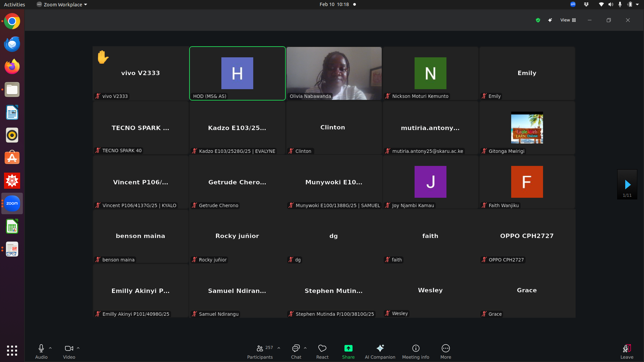Screen dimensions: 644x362
Task: Select Olivia Nabawanda's video tile
Action: pos(334,73)
